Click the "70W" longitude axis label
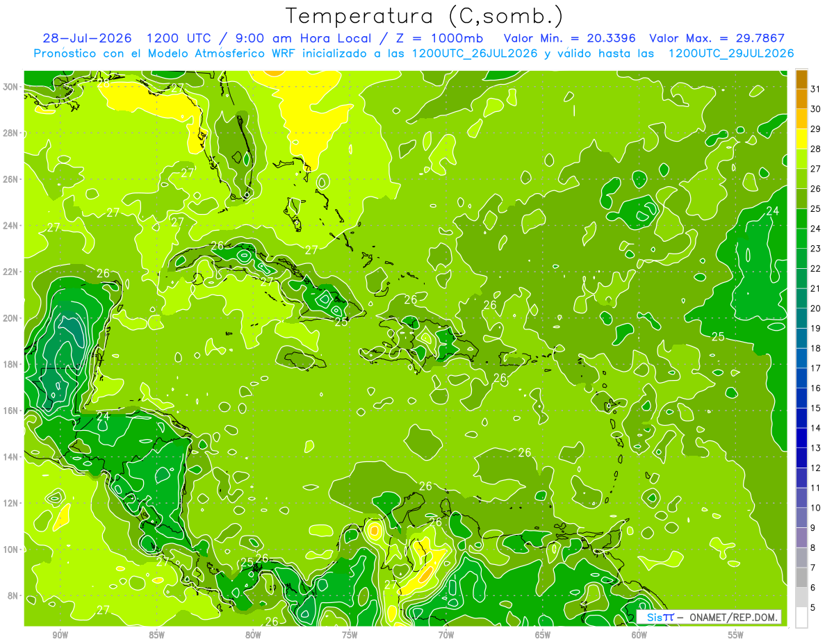This screenshot has height=644, width=834. tap(446, 635)
